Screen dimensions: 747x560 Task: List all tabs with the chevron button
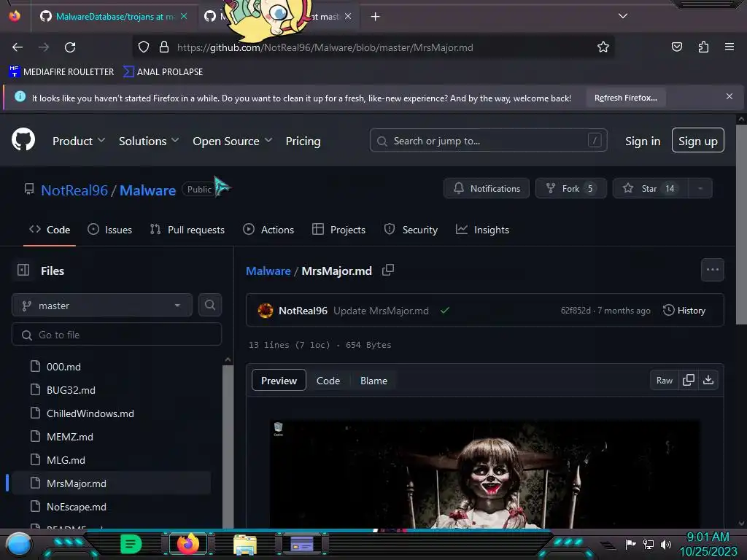coord(623,16)
